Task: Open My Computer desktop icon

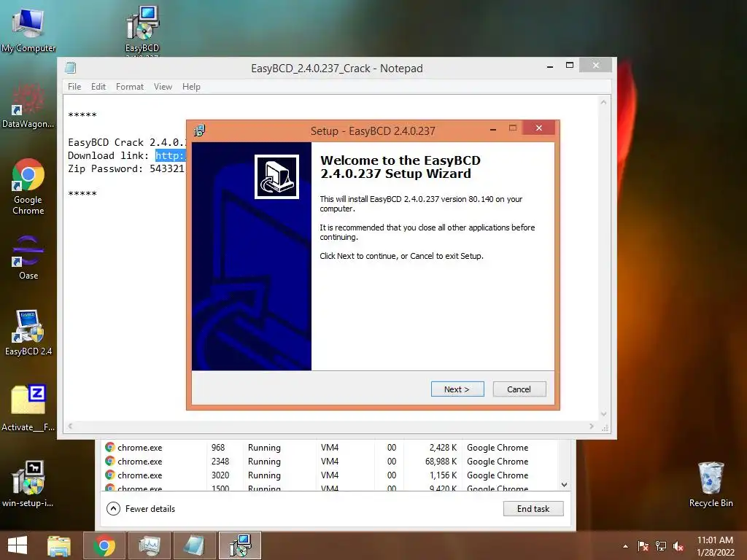Action: [x=28, y=29]
